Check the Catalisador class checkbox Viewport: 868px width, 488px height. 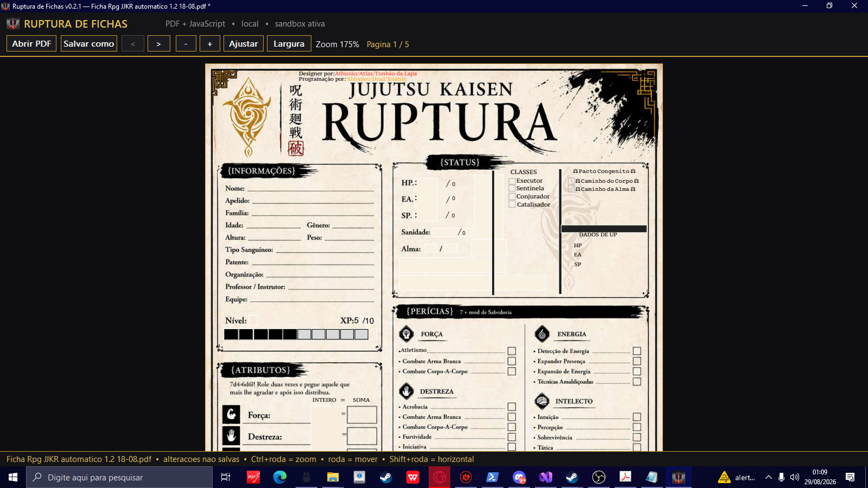(512, 204)
